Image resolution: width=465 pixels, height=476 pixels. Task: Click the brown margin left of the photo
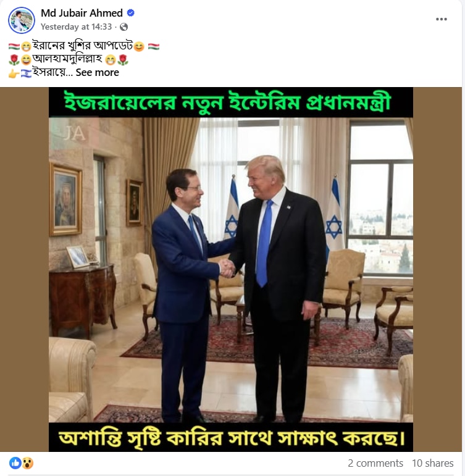[24, 270]
